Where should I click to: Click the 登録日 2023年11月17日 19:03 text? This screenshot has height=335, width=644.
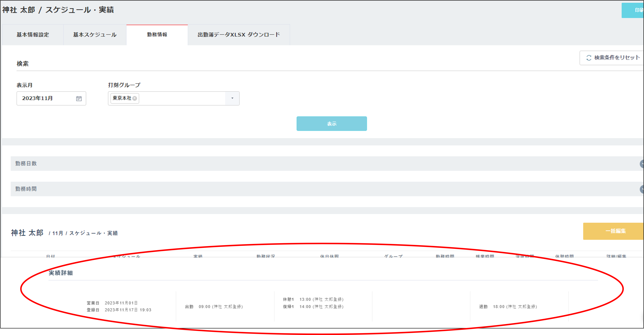click(x=119, y=310)
